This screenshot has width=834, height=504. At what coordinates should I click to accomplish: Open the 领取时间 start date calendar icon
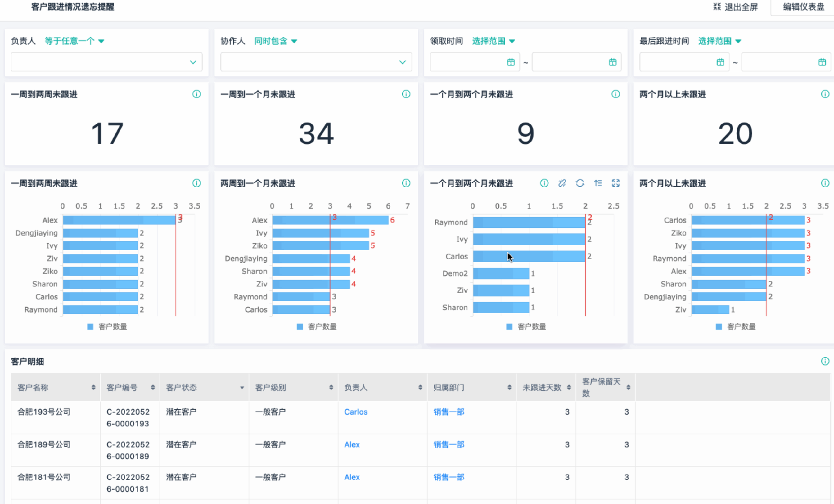511,62
